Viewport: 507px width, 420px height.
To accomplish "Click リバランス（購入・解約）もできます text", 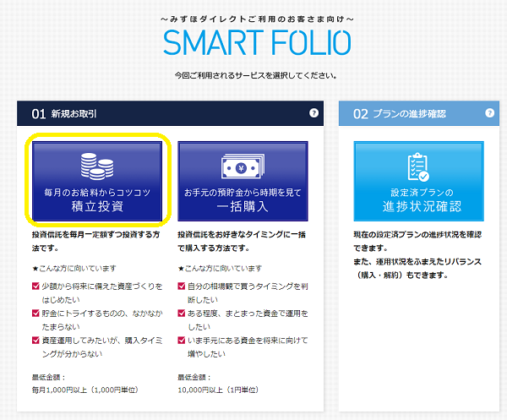I will click(417, 269).
